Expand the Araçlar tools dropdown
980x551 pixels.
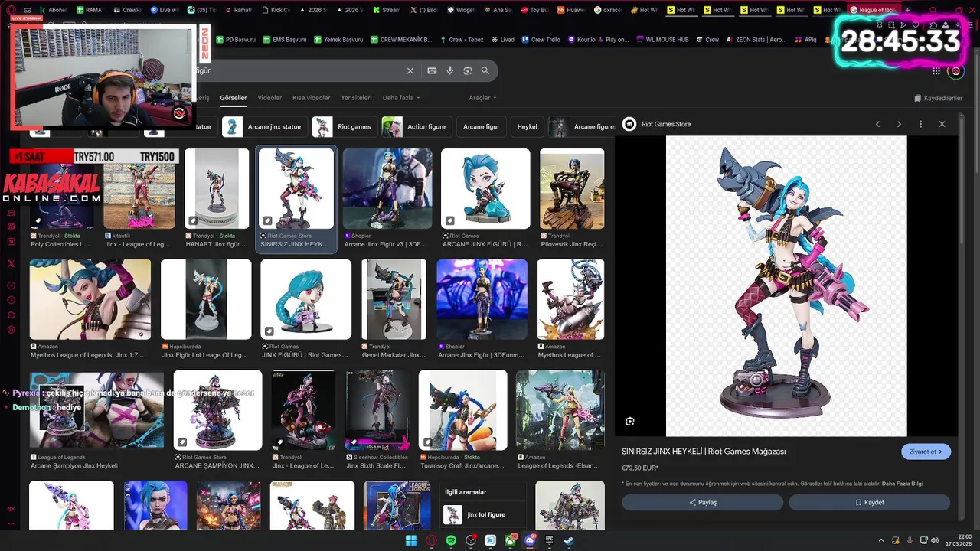tap(482, 98)
